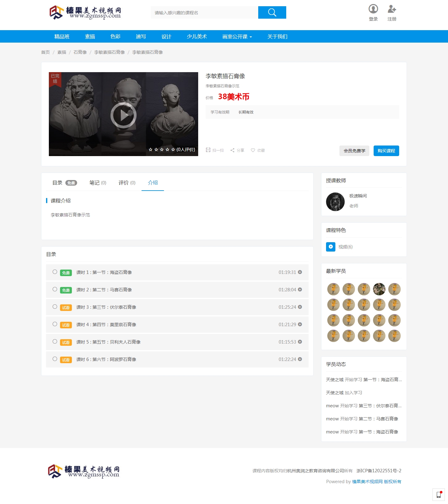Focus the course search input field
Viewport: 448px width, 504px height.
204,12
